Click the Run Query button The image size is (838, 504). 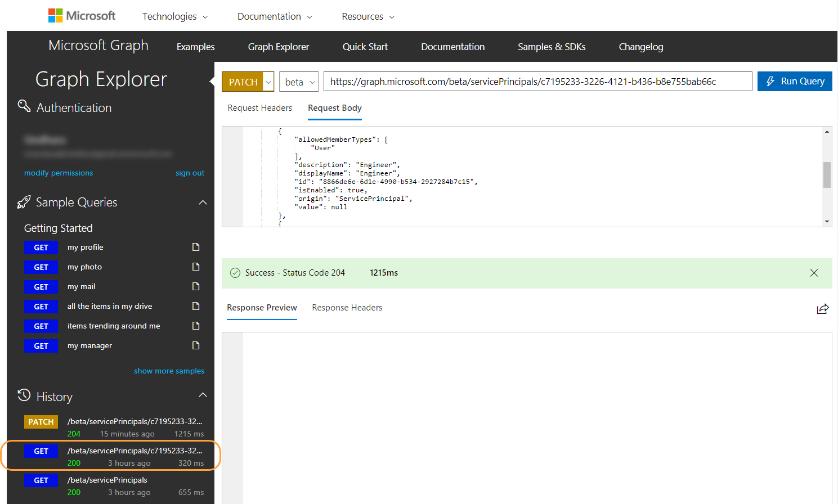(x=795, y=81)
